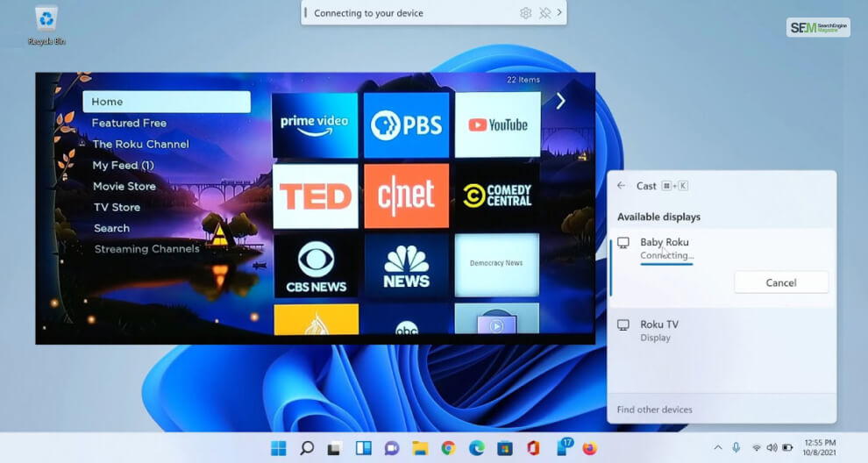Click Roku next-page arrow beside channels
Viewport: 868px width, 463px height.
[561, 101]
